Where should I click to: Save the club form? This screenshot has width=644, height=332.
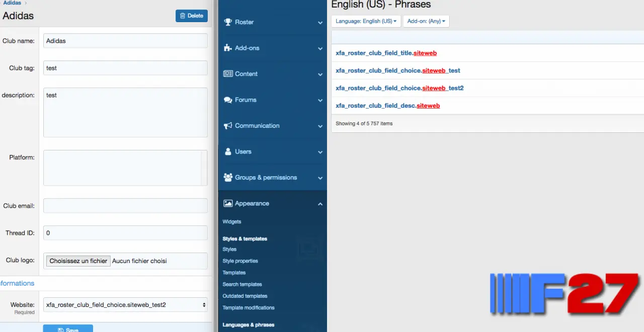click(x=68, y=329)
